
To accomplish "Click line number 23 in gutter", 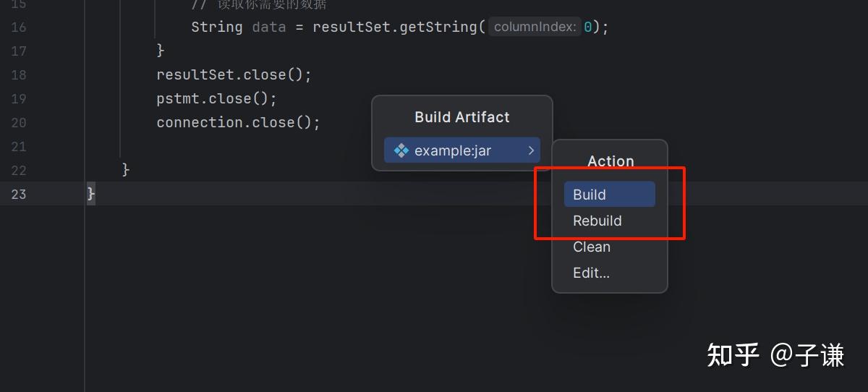I will [x=19, y=194].
